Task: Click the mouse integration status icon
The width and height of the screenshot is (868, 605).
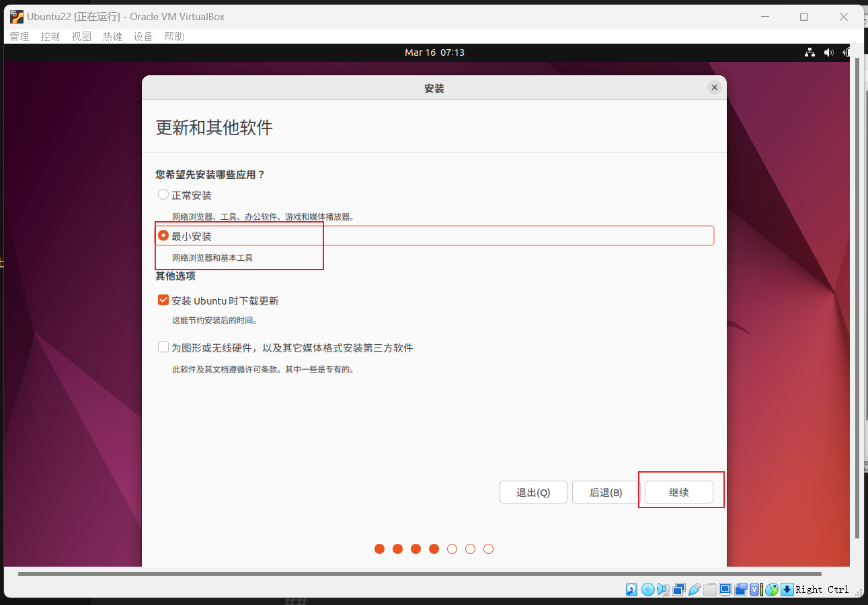Action: (x=772, y=590)
